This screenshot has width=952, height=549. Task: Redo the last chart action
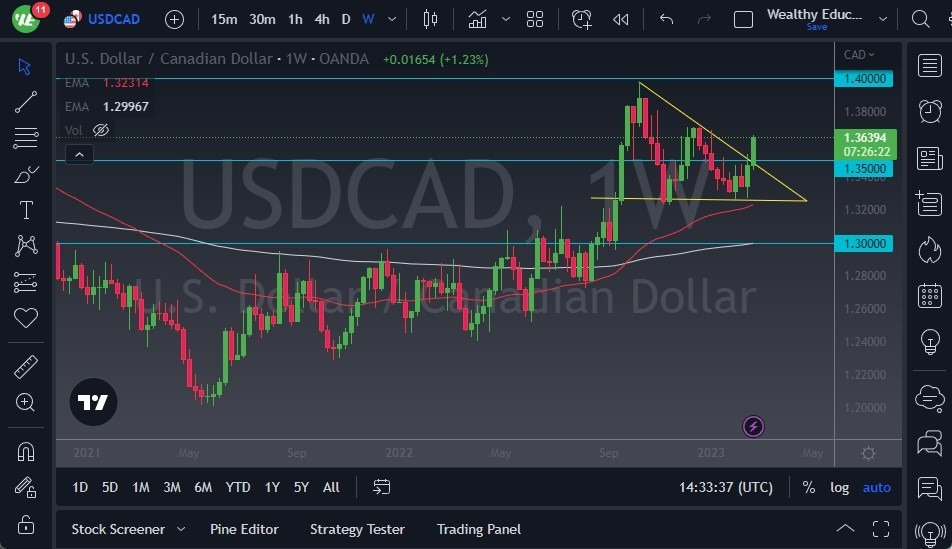[x=704, y=19]
